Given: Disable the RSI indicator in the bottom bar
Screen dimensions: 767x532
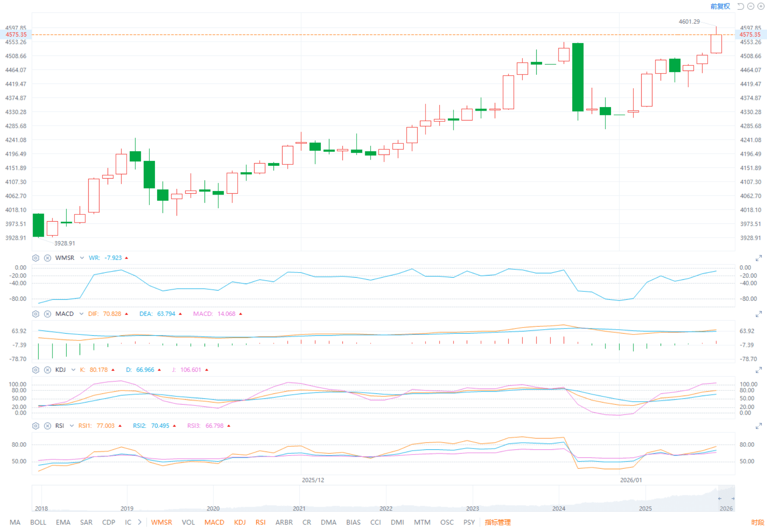Looking at the screenshot, I should (261, 522).
